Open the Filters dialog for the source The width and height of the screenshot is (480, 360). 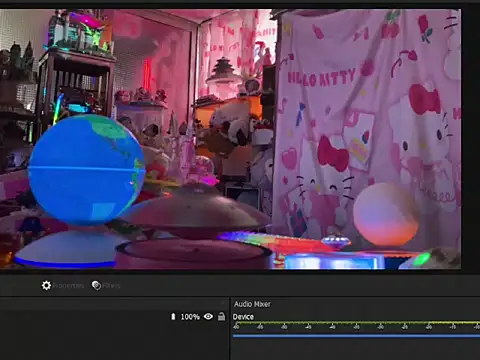click(x=106, y=286)
